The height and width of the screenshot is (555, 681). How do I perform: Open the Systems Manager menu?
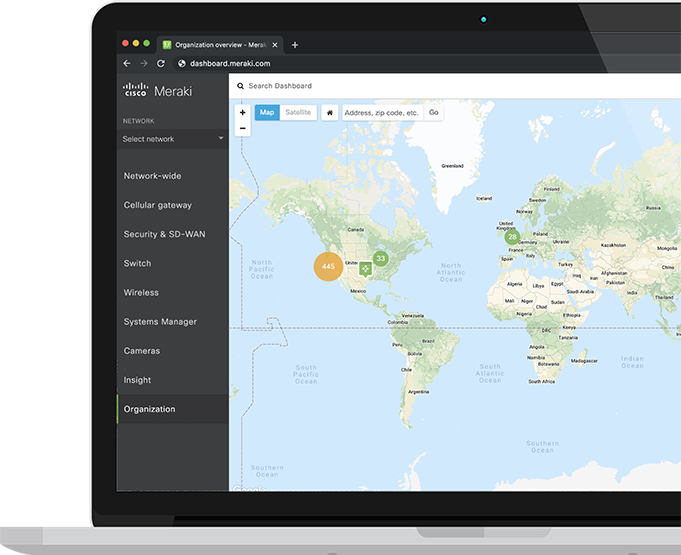pyautogui.click(x=160, y=322)
